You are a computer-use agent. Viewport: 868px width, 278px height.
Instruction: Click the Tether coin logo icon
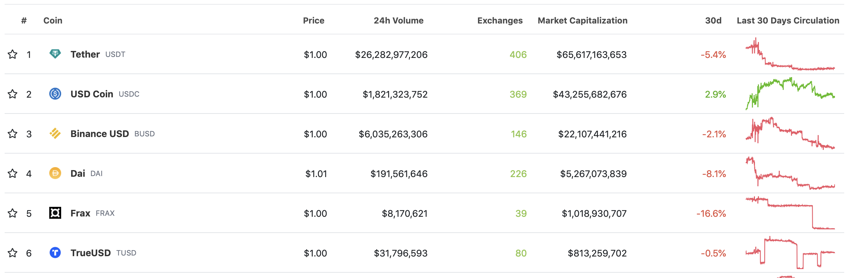(x=55, y=54)
